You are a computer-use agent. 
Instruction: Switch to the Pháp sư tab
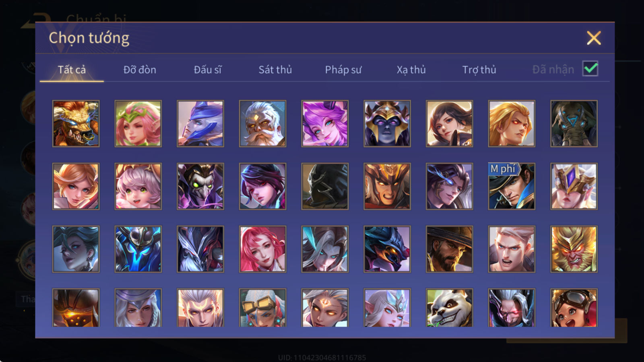343,70
